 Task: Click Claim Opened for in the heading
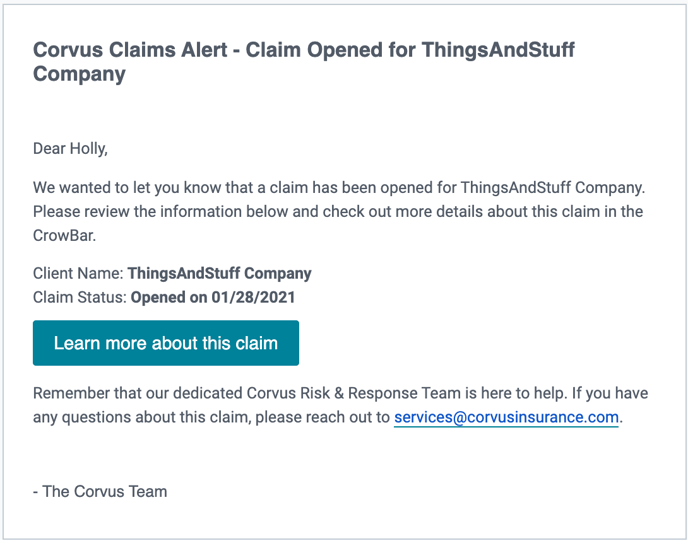[x=330, y=50]
